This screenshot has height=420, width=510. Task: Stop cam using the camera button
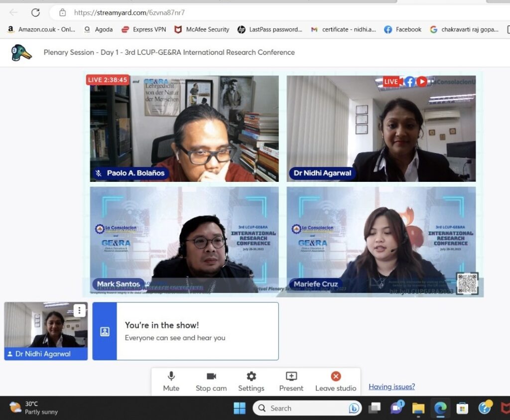pyautogui.click(x=211, y=381)
